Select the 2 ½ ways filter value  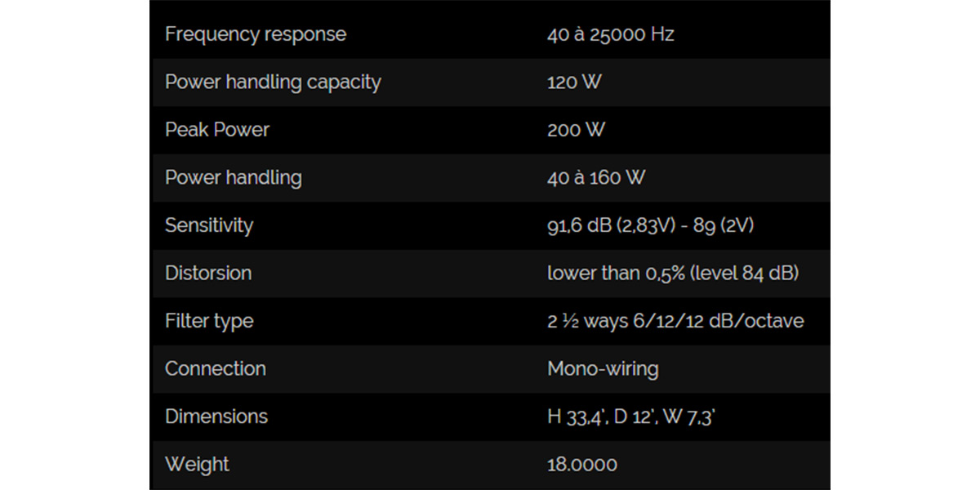click(675, 321)
